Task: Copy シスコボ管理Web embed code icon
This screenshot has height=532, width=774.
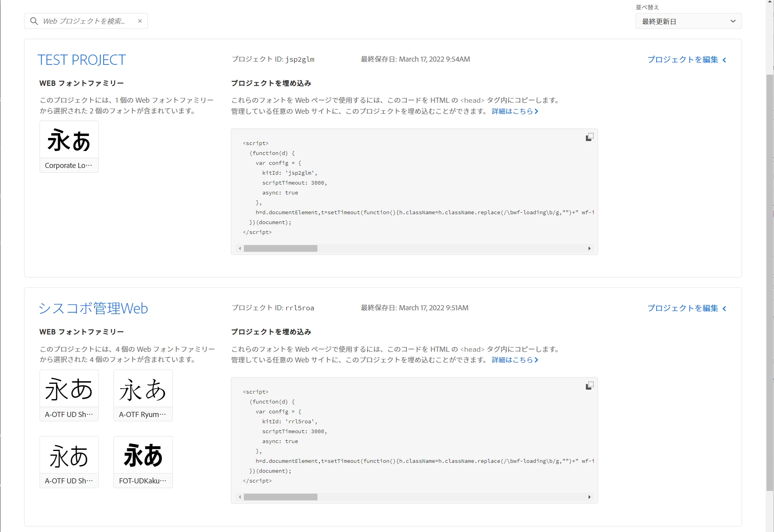Action: pos(589,385)
